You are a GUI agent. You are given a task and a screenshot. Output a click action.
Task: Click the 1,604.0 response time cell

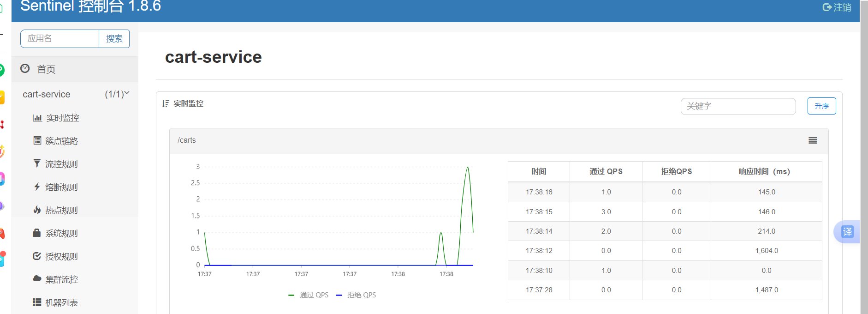pyautogui.click(x=766, y=251)
